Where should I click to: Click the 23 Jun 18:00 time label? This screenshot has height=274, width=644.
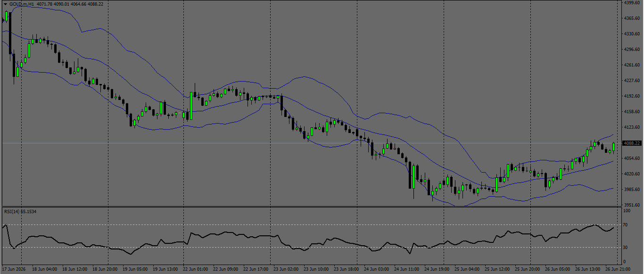pos(347,269)
